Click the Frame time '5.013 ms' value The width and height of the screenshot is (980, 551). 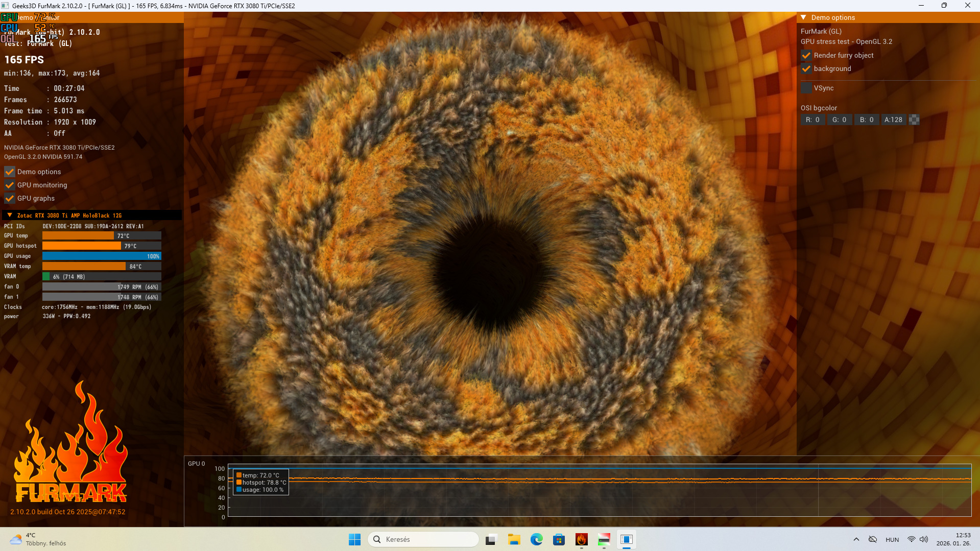pyautogui.click(x=69, y=111)
